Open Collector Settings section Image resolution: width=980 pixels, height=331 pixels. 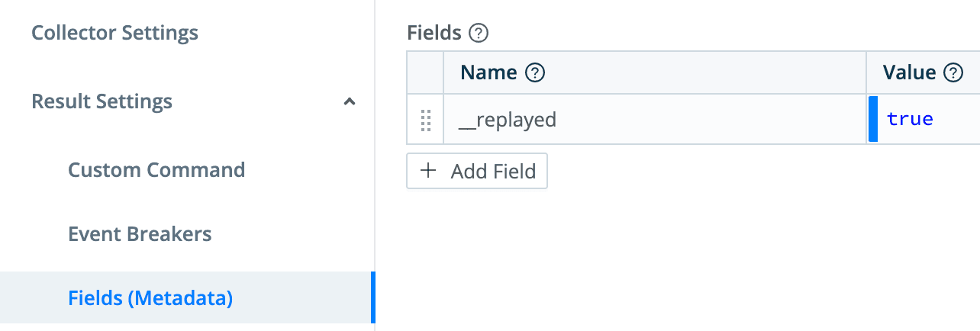114,34
